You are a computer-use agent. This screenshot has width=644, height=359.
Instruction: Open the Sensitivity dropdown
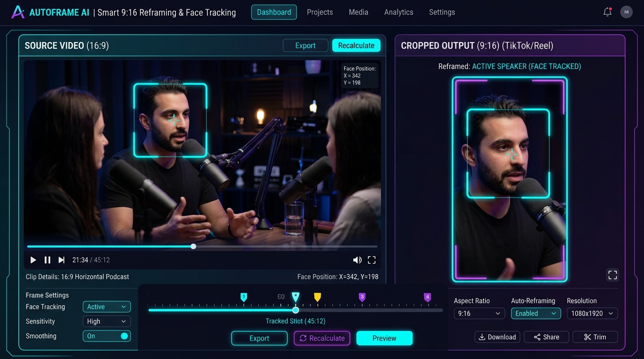pos(107,322)
